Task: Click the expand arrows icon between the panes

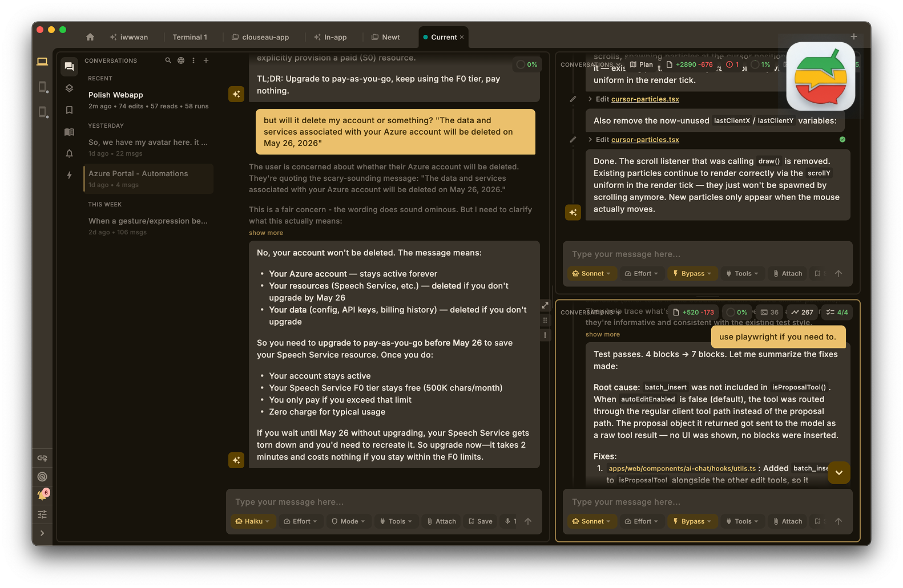Action: (545, 306)
